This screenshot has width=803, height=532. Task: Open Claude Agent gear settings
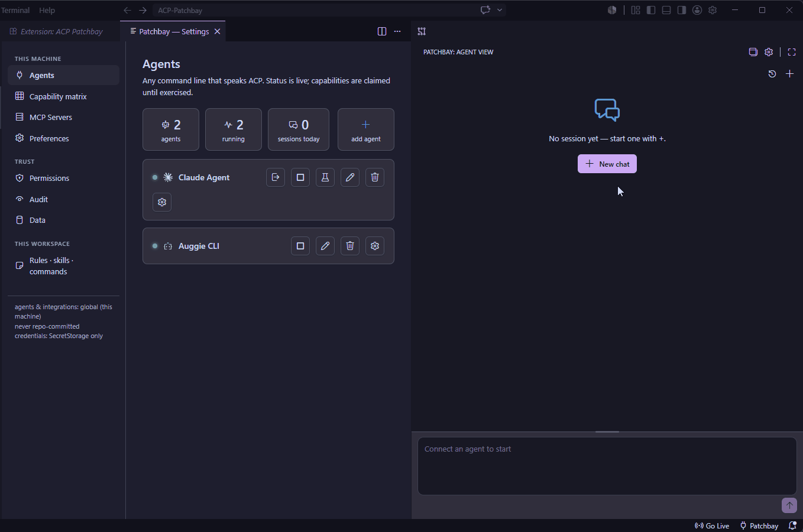pyautogui.click(x=162, y=202)
